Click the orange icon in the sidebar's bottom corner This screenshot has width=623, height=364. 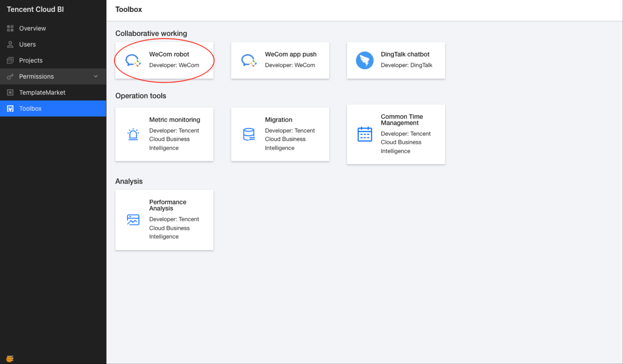coord(10,359)
